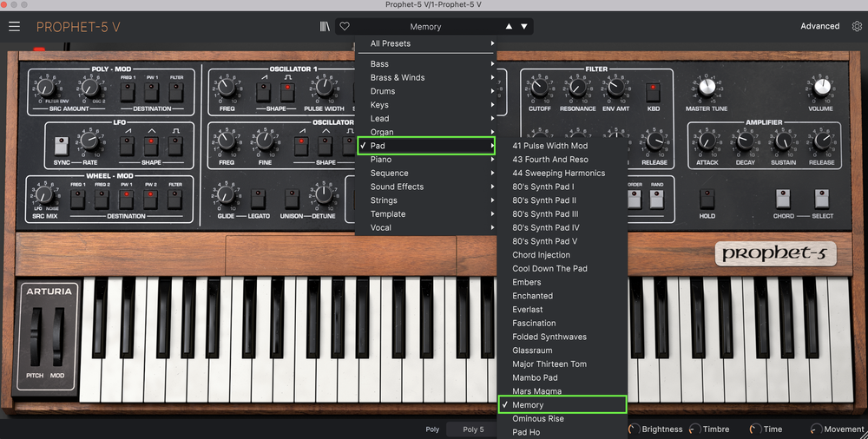The height and width of the screenshot is (439, 868).
Task: Toggle Poly-Mod Freq 1 destination switch
Action: coord(128,91)
